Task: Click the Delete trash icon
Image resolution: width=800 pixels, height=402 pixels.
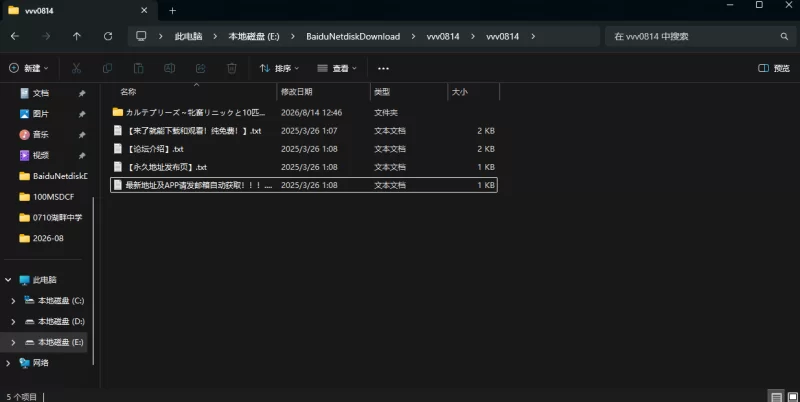Action: [232, 68]
